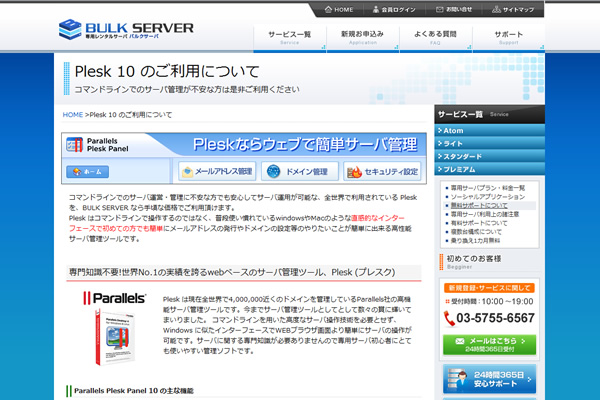Open the サポート navigation tab

(x=508, y=37)
